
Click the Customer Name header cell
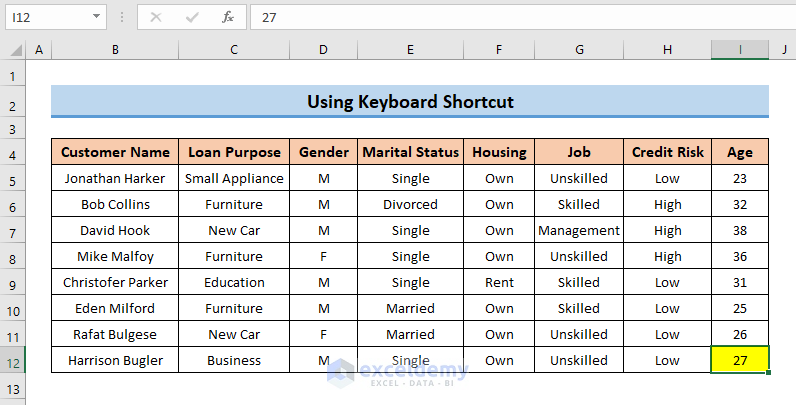tap(115, 152)
